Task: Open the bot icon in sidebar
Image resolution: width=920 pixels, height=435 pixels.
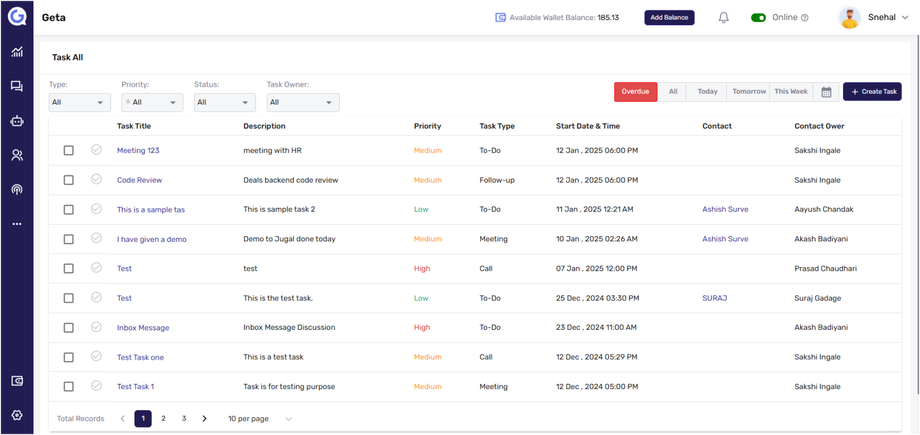Action: pyautogui.click(x=17, y=121)
